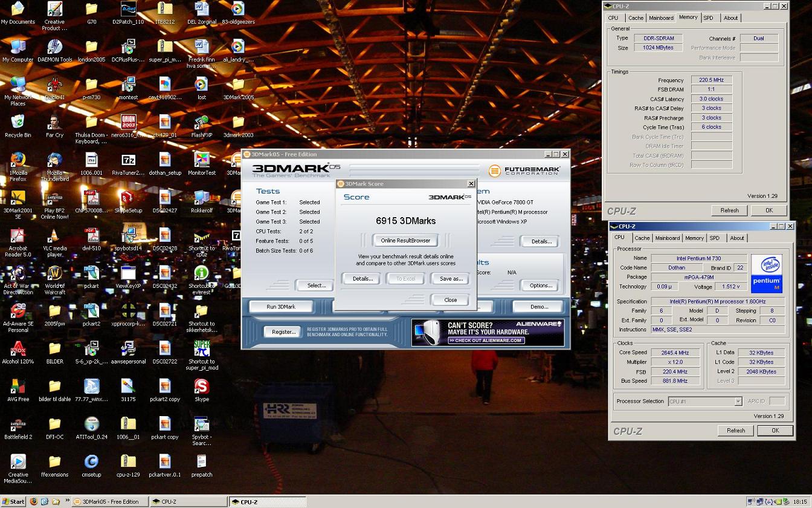Close the 3DMark Score dialog with the Close button
Screen dimensions: 812x508
tap(451, 300)
